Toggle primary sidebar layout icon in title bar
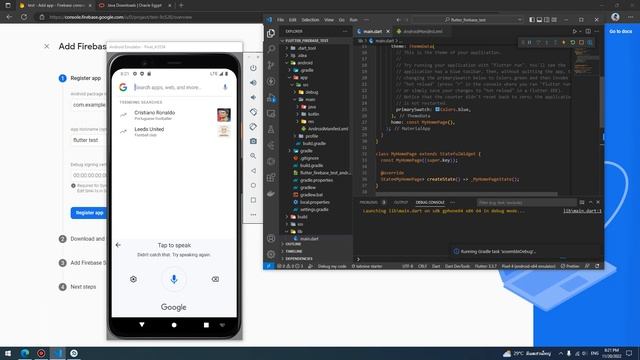 tap(532, 19)
